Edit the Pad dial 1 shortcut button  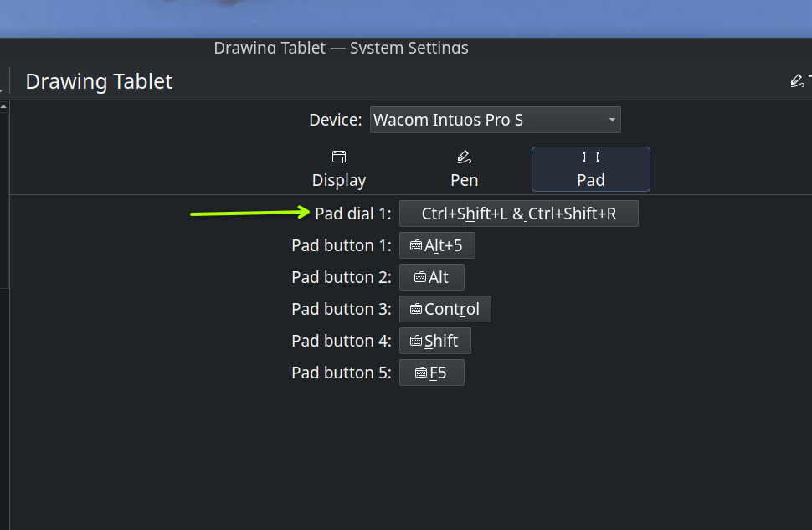519,214
